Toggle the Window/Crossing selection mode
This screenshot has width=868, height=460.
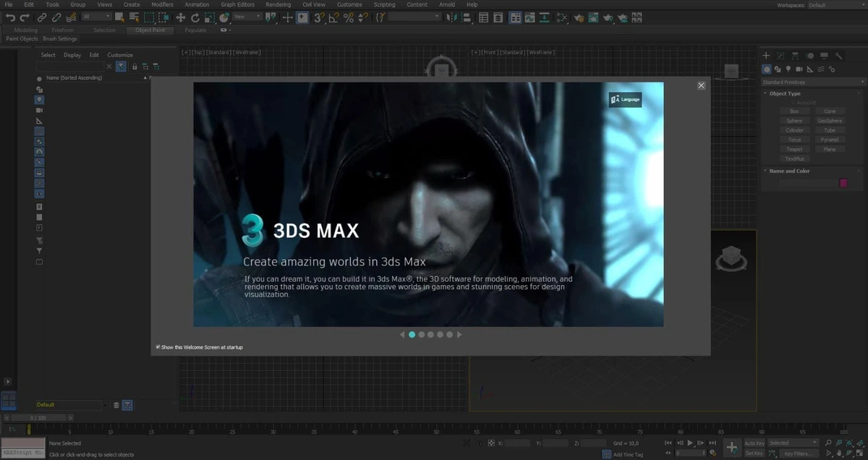(163, 17)
